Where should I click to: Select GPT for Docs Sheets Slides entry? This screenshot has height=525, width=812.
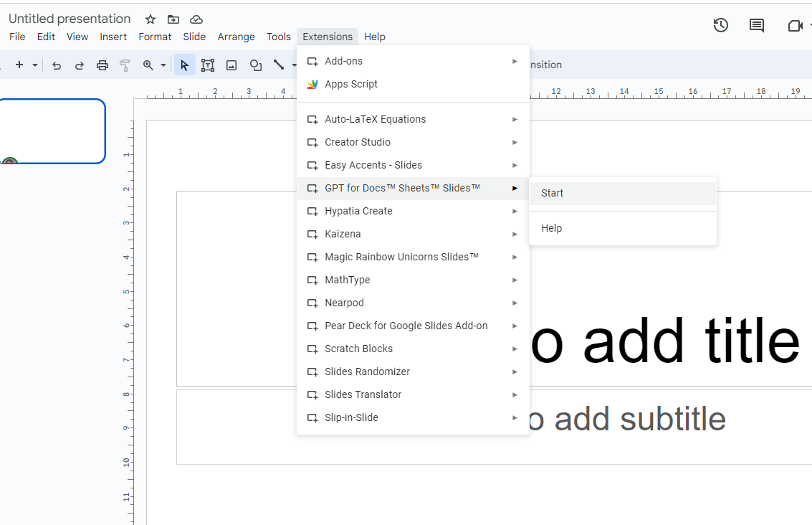(x=413, y=188)
